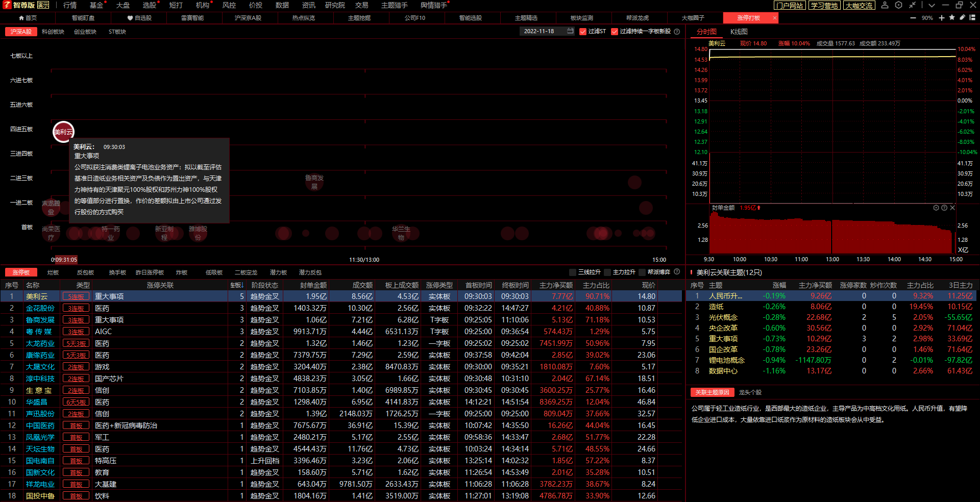Sort themes by 3日主力 column header

961,285
